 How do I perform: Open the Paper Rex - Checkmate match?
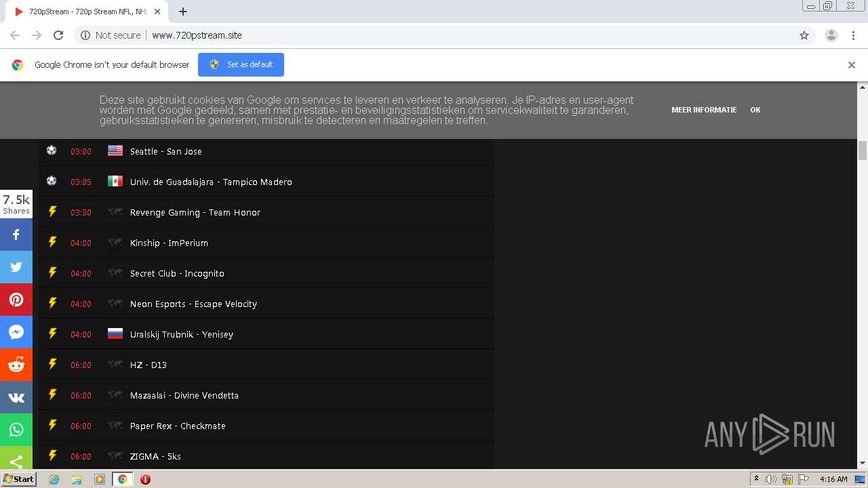178,426
